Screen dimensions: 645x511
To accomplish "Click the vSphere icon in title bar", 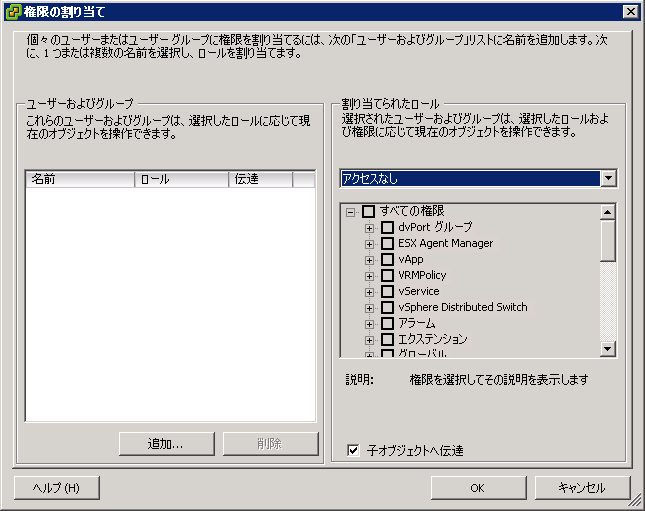I will pyautogui.click(x=12, y=12).
